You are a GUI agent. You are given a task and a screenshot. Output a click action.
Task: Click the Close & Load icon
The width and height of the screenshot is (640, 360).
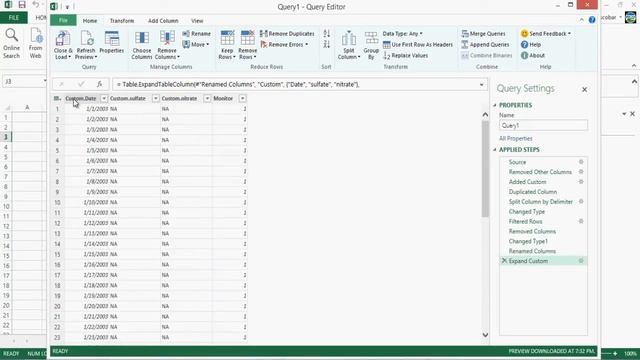63,38
